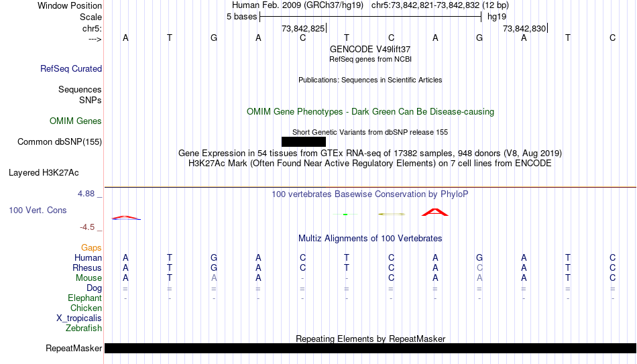
Task: Click the 5 bases scale bar
Action: point(371,17)
